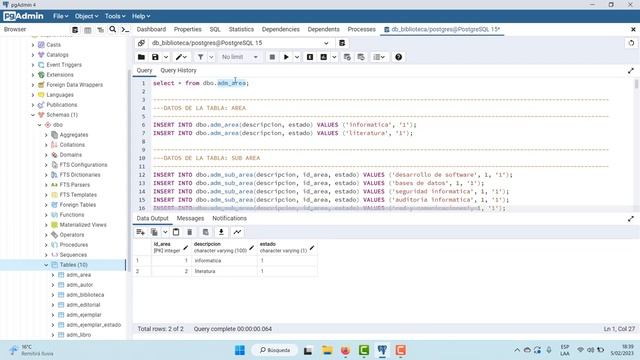Click the connection status link icon
The image size is (640, 360).
point(141,43)
